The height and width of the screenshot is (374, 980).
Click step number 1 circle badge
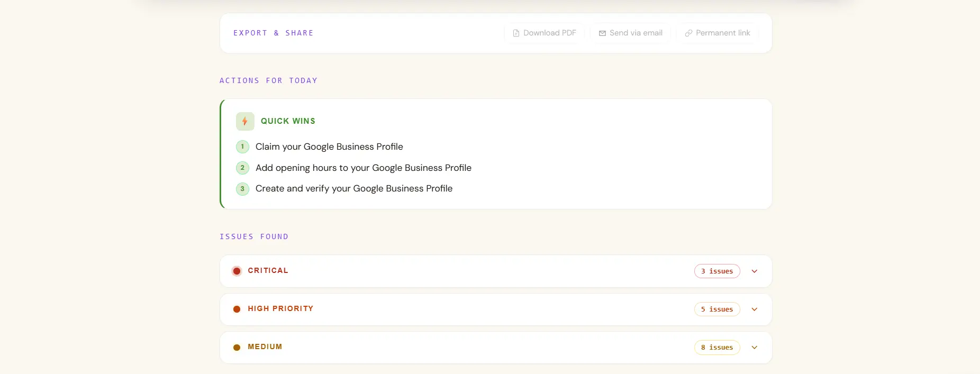point(242,147)
